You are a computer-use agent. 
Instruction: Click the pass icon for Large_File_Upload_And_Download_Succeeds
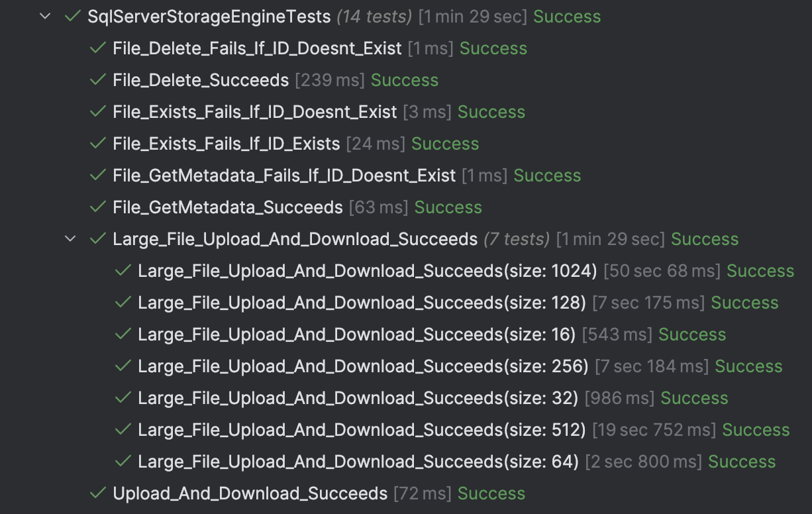(x=97, y=238)
